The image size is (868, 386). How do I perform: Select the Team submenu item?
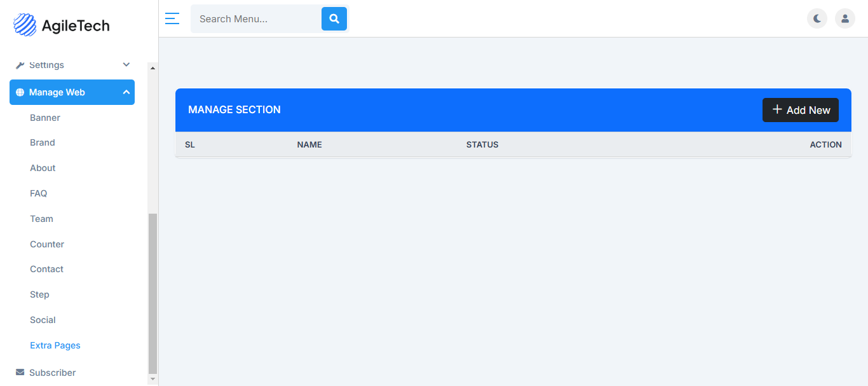[x=41, y=219]
